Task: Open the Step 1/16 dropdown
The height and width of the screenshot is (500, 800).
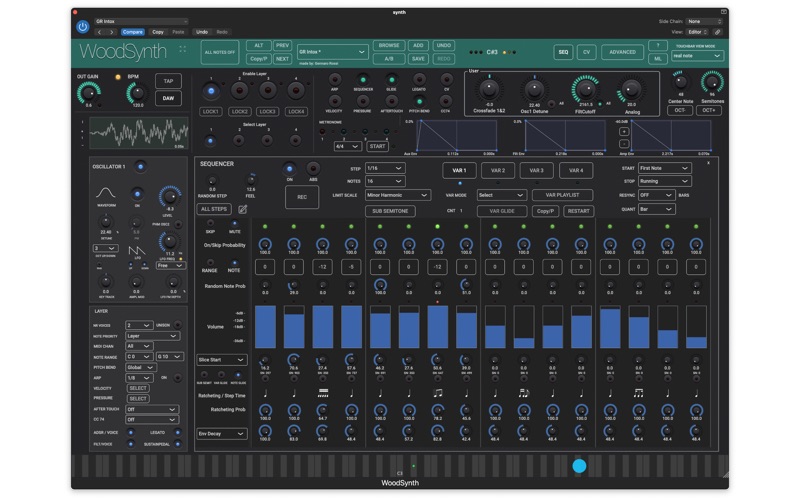Action: [x=385, y=168]
